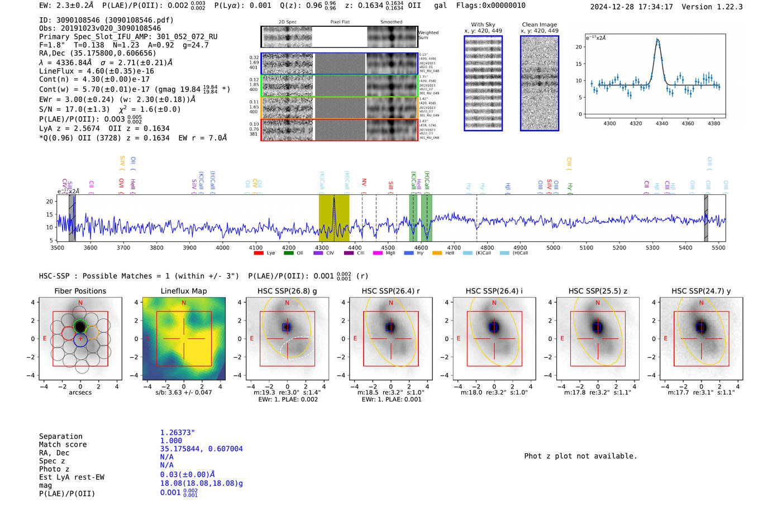The width and height of the screenshot is (782, 532).
Task: Click the Est LyA rest-EW value
Action: coord(188,475)
